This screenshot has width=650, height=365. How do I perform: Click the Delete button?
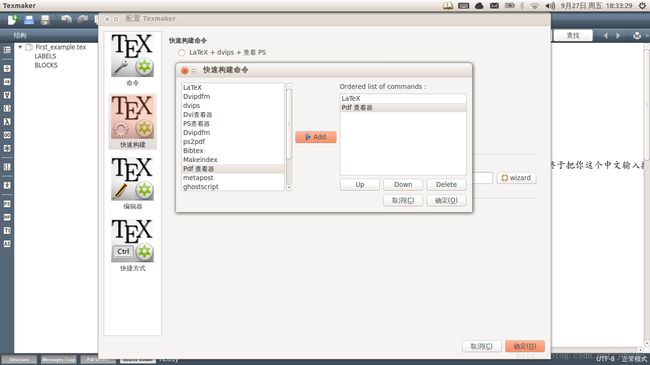446,185
